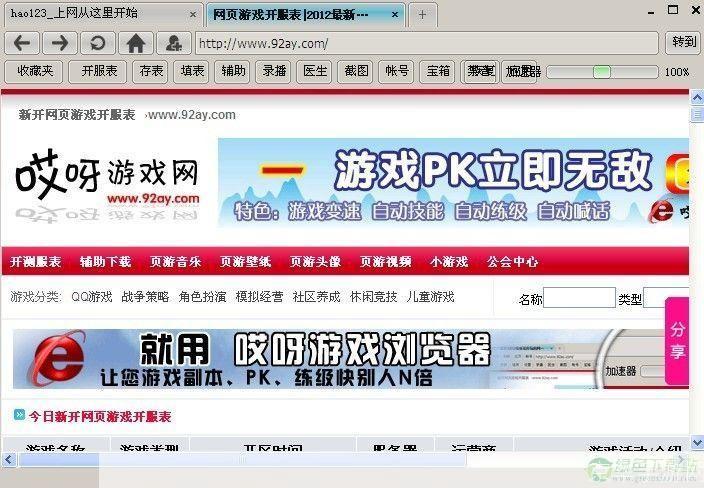
Task: Click the add-user icon beside the home button
Action: click(173, 44)
